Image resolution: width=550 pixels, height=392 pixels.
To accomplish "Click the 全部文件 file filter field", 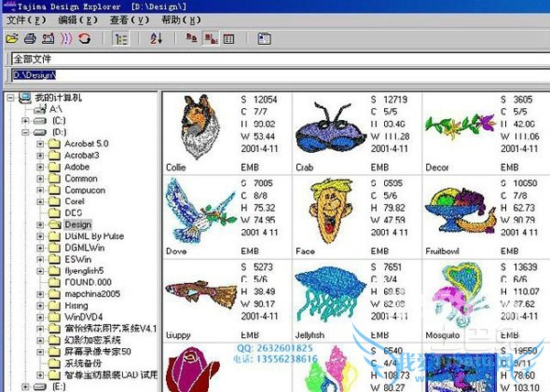I will click(x=280, y=59).
